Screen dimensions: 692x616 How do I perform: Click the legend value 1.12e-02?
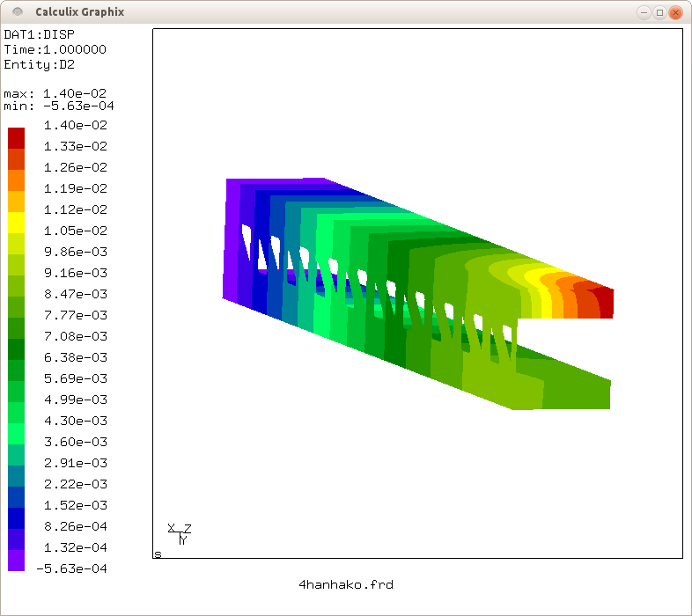(76, 209)
